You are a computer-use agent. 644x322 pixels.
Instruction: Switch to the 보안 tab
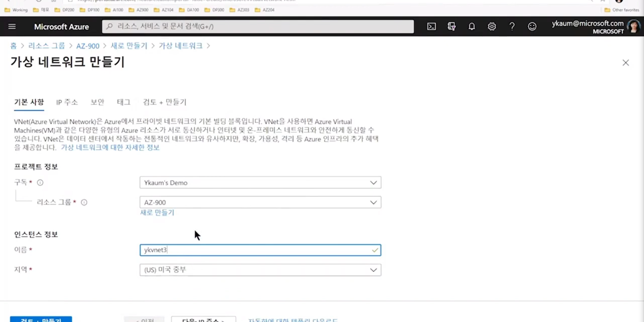[x=97, y=102]
